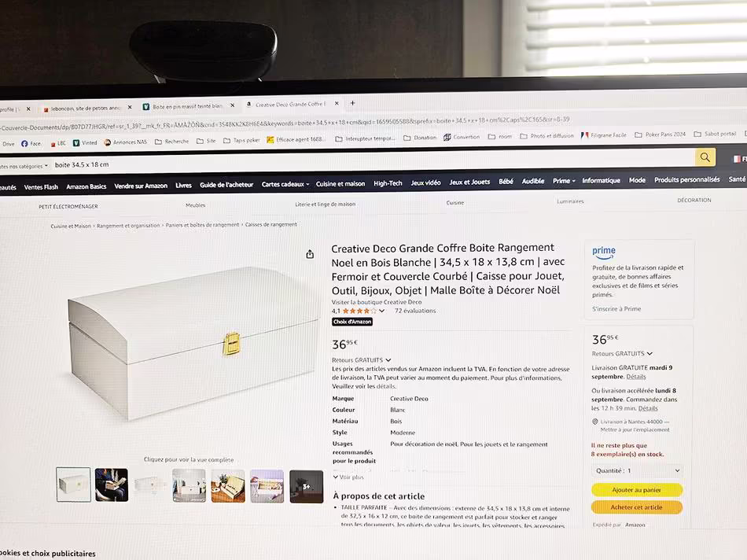
Task: Select High-Tech in navigation bar
Action: [388, 183]
